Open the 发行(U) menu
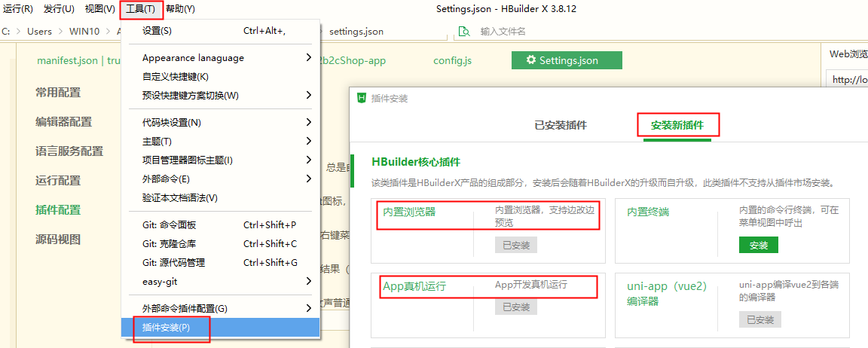This screenshot has width=868, height=348. tap(59, 9)
